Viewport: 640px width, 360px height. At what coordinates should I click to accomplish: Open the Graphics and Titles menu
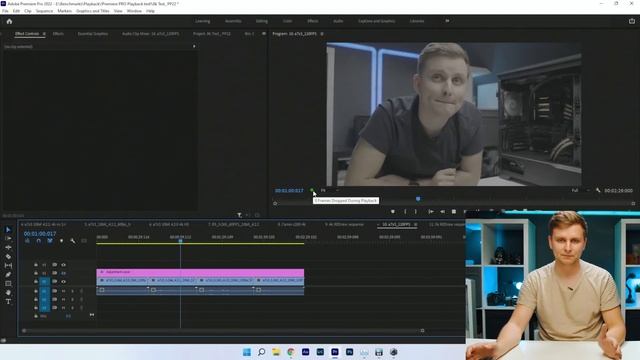(x=93, y=11)
